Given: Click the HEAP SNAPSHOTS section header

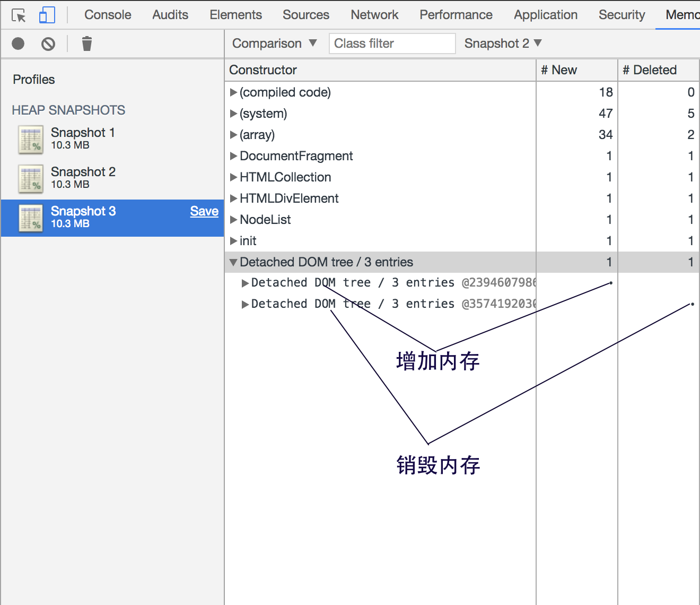Looking at the screenshot, I should (x=68, y=110).
